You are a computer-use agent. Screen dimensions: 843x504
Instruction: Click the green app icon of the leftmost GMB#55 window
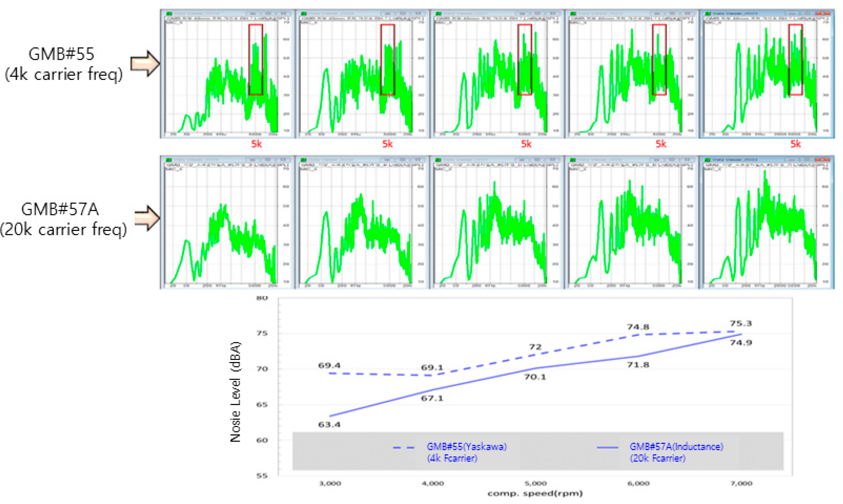click(169, 14)
